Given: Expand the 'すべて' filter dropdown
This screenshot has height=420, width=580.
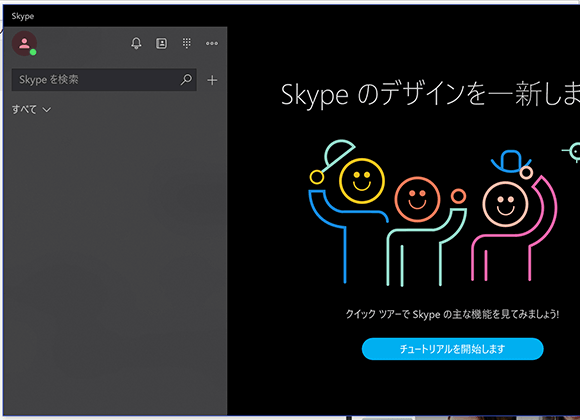Looking at the screenshot, I should coord(31,110).
